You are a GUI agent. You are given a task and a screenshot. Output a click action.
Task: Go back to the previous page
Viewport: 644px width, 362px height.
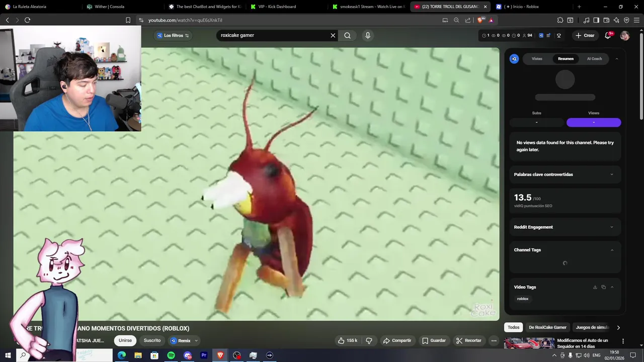click(x=8, y=20)
